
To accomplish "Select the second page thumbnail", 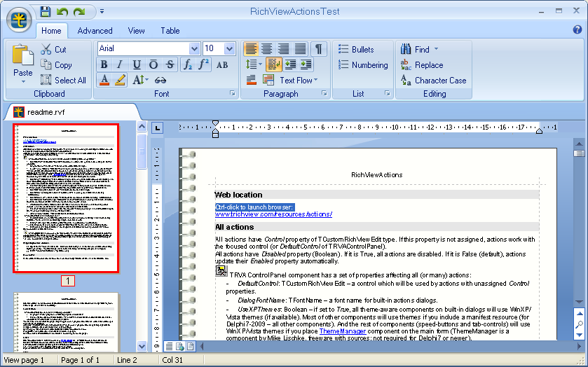I will pos(66,321).
